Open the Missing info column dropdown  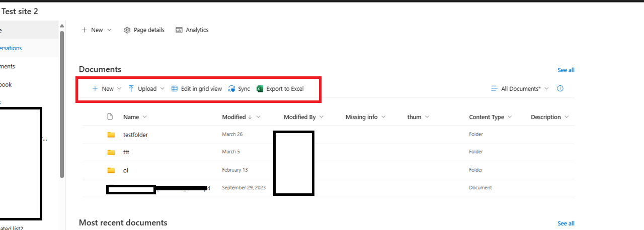pos(383,117)
